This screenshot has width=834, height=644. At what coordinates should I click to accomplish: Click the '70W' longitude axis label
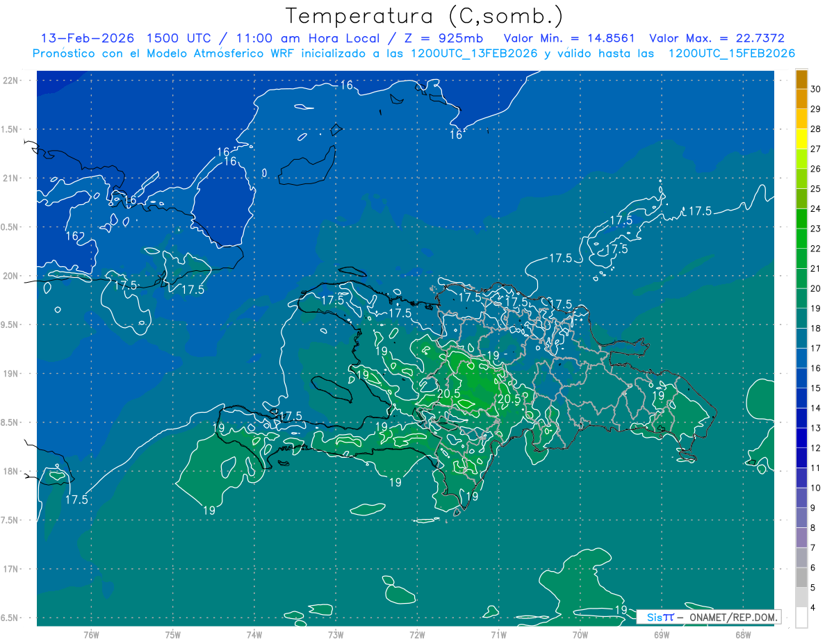pyautogui.click(x=580, y=635)
